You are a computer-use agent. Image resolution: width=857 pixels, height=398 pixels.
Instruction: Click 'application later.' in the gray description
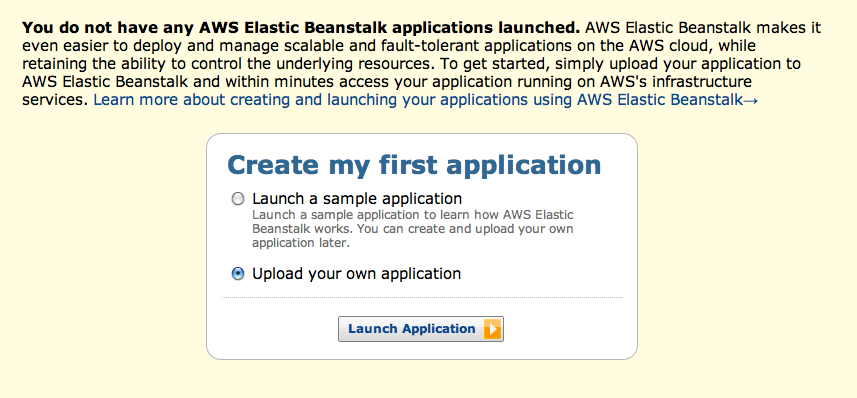pyautogui.click(x=300, y=244)
